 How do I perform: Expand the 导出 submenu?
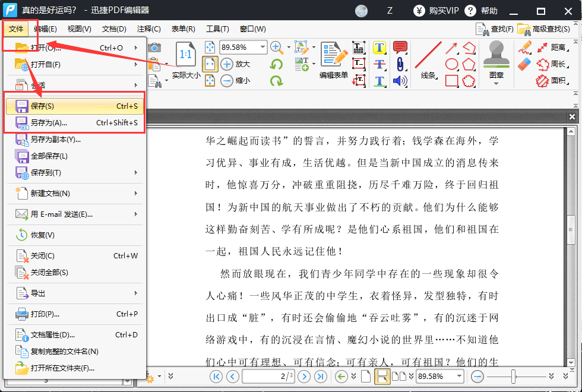75,293
